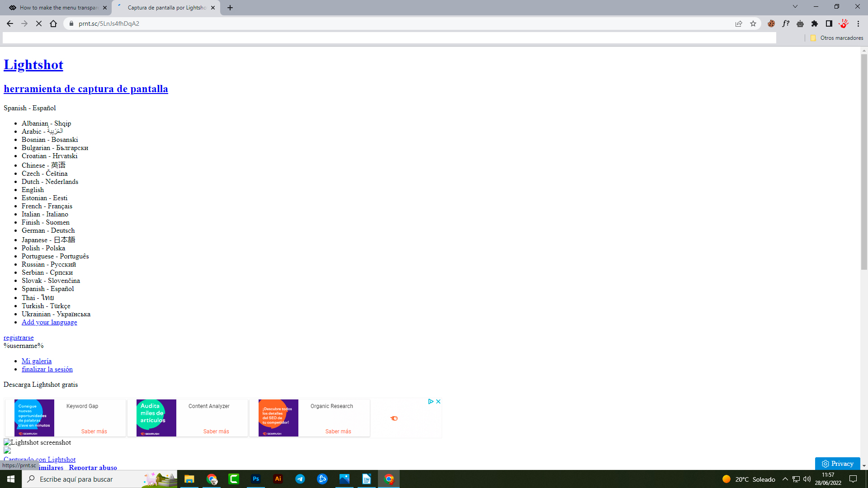The height and width of the screenshot is (488, 868).
Task: Close the 'How to make the menu' tab
Action: [105, 8]
